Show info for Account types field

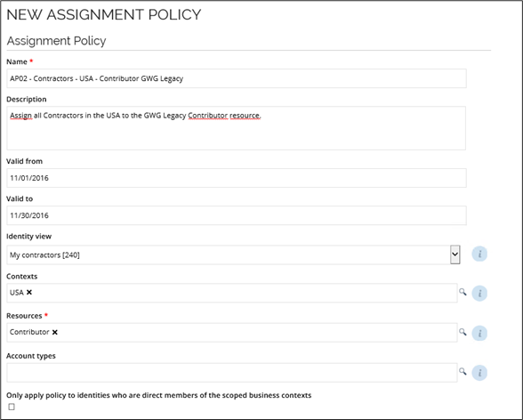coord(479,373)
